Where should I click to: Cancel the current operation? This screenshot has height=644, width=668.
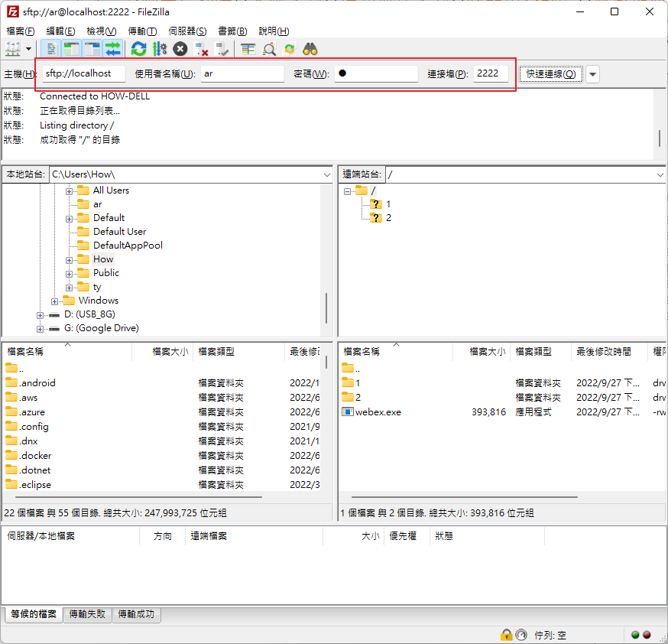tap(180, 50)
